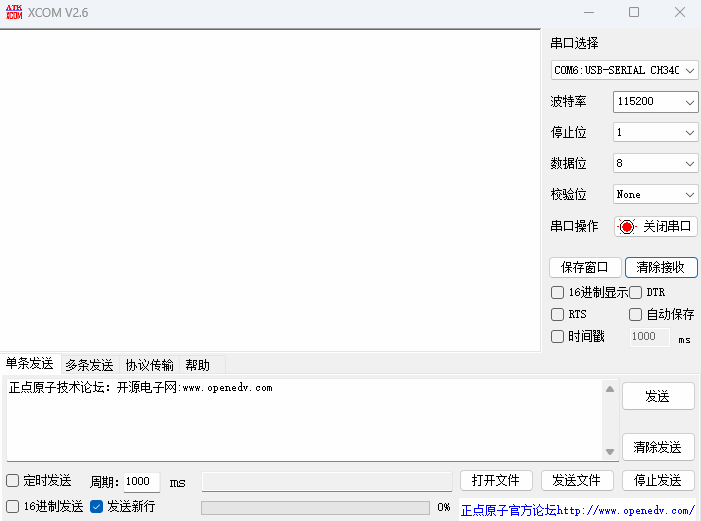Click the 0% progress text

(444, 508)
